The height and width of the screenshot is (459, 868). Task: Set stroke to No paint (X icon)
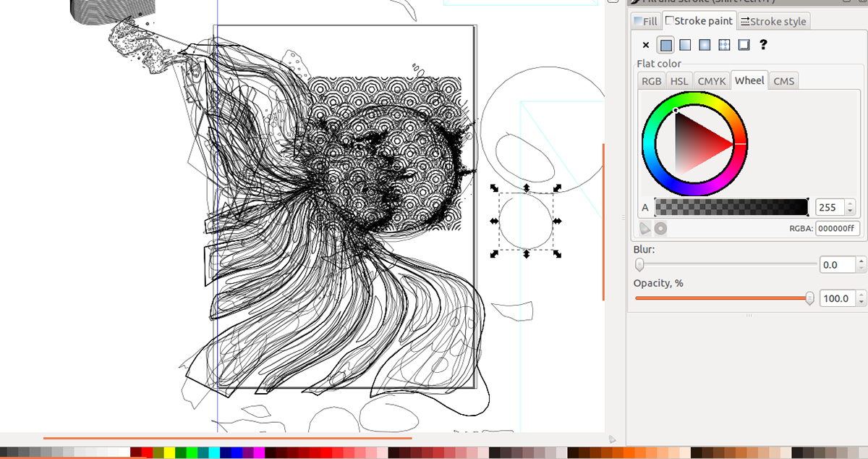646,45
